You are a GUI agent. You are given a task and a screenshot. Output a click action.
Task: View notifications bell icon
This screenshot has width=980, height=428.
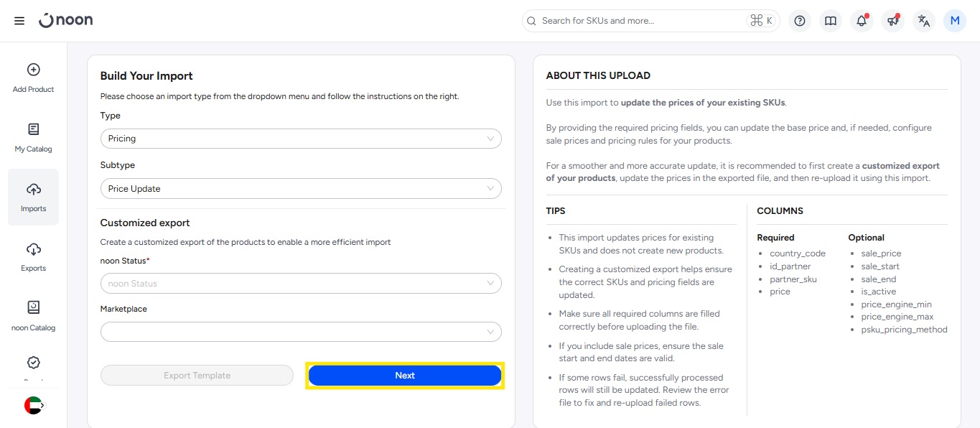[x=862, y=21]
